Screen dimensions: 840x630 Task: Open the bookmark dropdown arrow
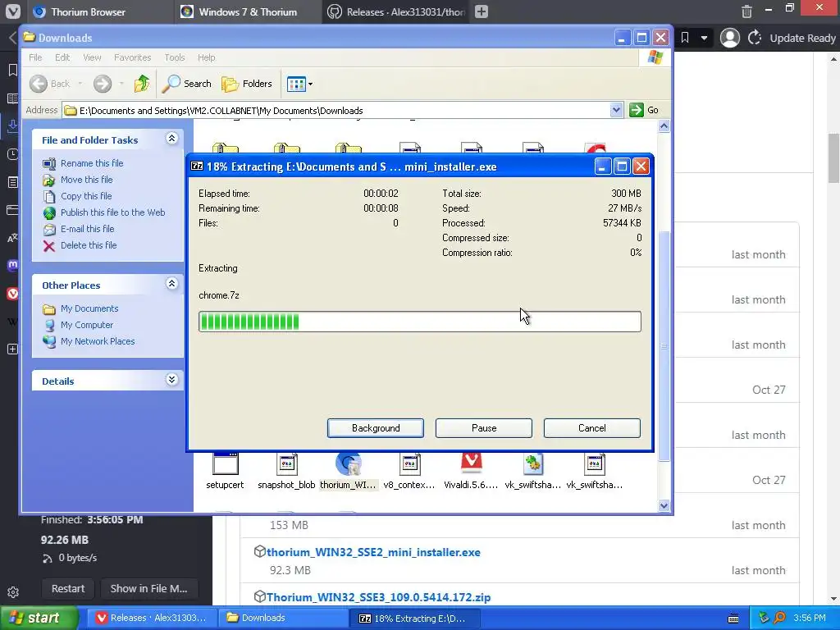(x=705, y=38)
